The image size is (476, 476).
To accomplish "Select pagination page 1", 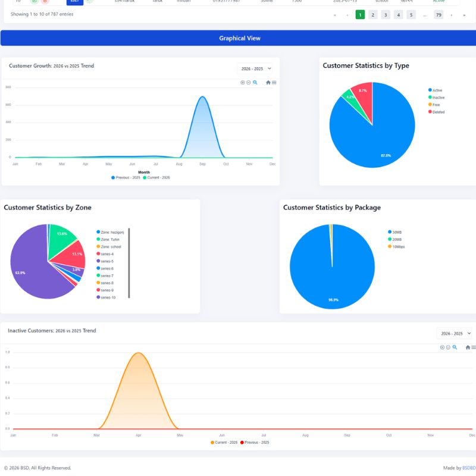I will (x=360, y=15).
